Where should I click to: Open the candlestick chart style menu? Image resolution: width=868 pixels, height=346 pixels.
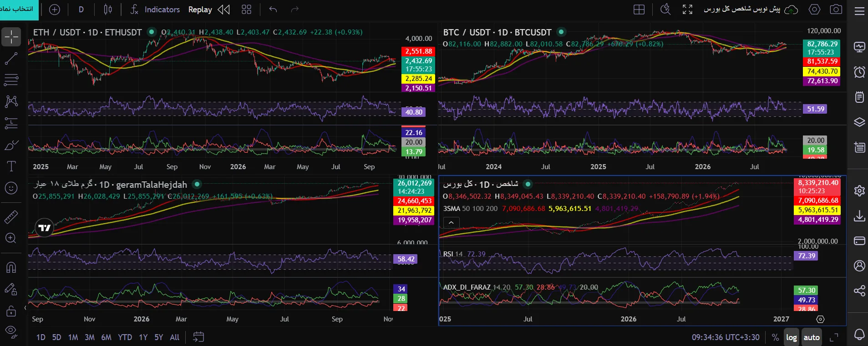click(x=108, y=10)
